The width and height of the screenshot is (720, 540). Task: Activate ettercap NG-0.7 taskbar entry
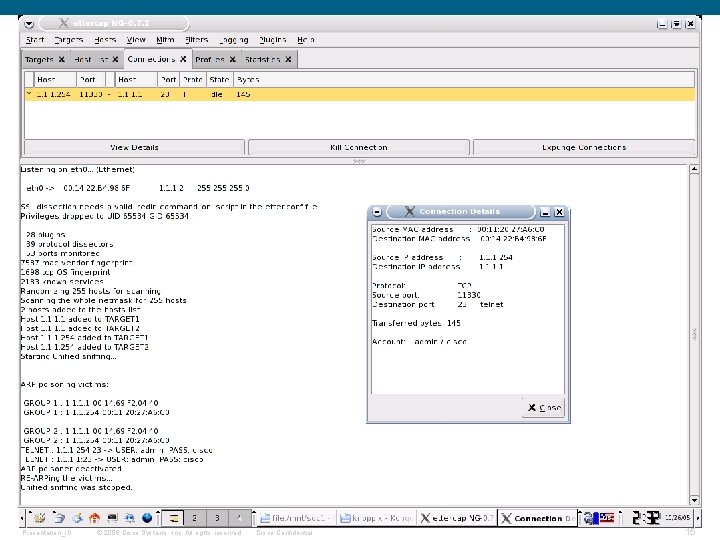(457, 518)
